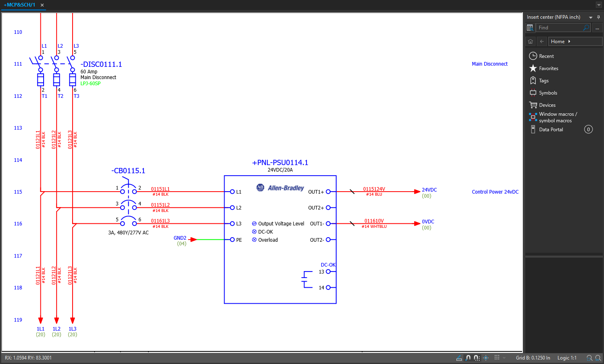Click the Home house icon above the breadcrumb
604x364 pixels.
(530, 41)
